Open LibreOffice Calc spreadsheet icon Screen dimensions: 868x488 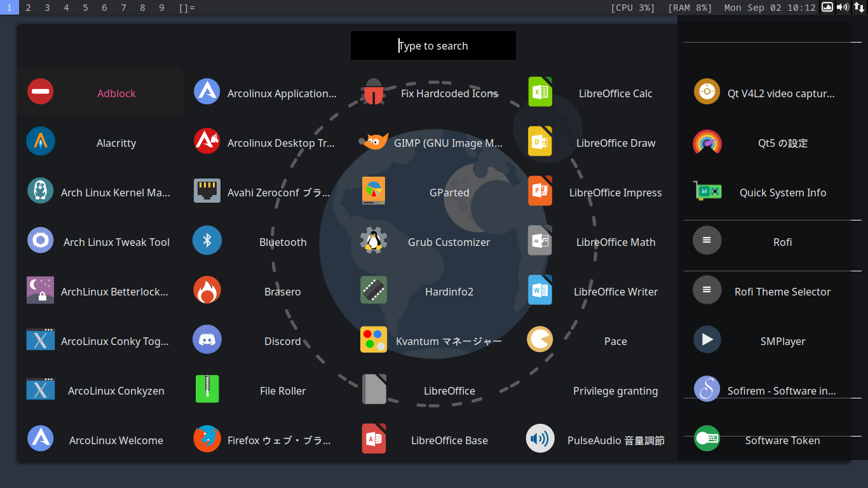click(x=540, y=92)
